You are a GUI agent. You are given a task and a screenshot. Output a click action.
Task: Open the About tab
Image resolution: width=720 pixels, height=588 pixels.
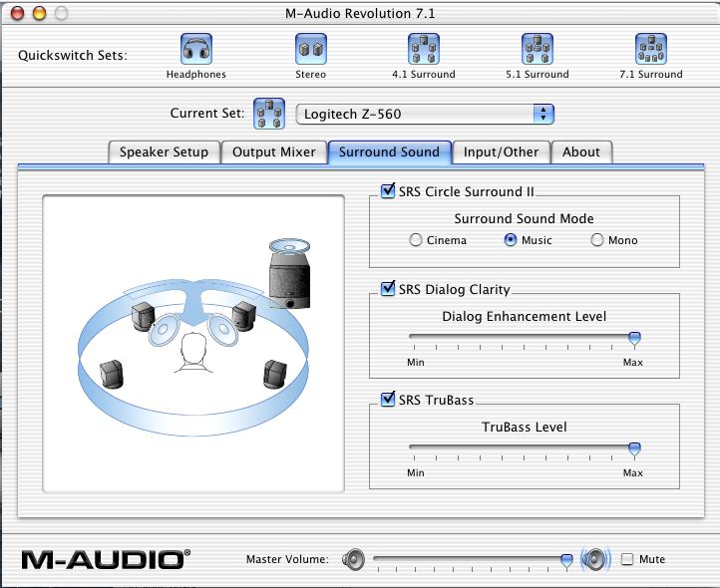pyautogui.click(x=581, y=151)
